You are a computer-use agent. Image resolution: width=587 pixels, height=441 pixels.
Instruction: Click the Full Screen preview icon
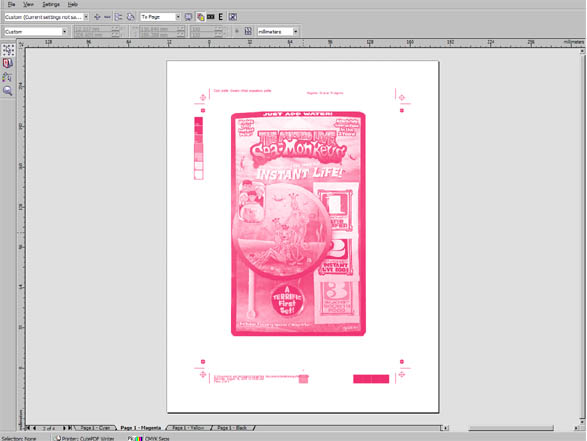click(x=188, y=17)
